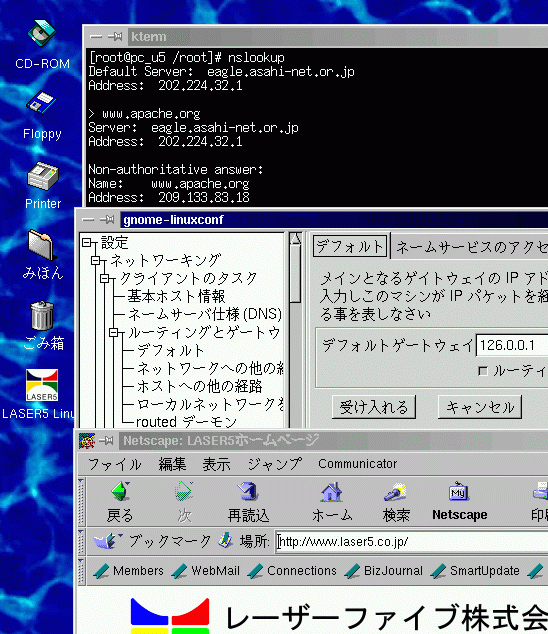Click 209.133.83.18 address text in kterm
The width and height of the screenshot is (548, 634).
pos(203,197)
